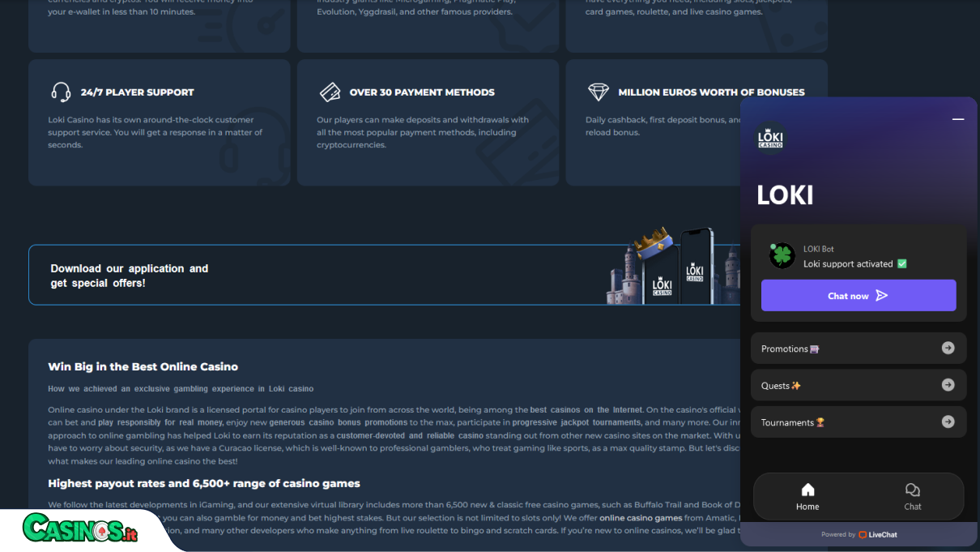This screenshot has height=552, width=980.
Task: Click the "Highest payout rates and 6,500+ range" heading
Action: tap(204, 484)
